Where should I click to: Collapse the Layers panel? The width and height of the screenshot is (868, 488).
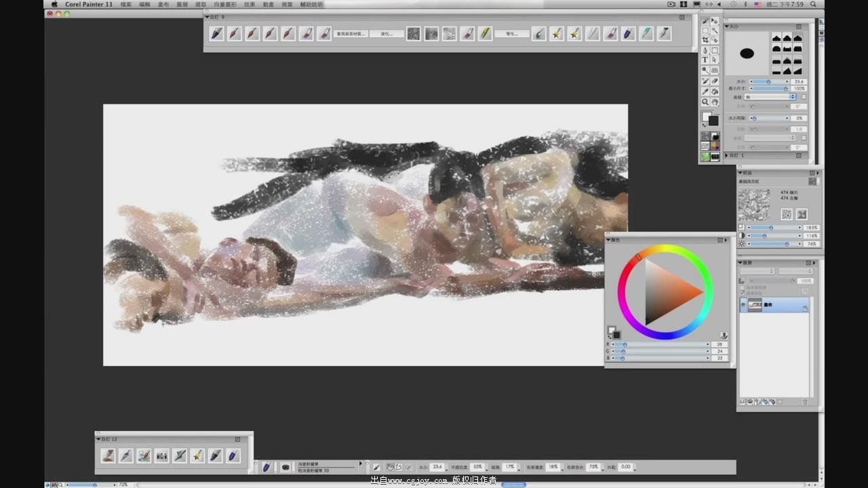[741, 262]
